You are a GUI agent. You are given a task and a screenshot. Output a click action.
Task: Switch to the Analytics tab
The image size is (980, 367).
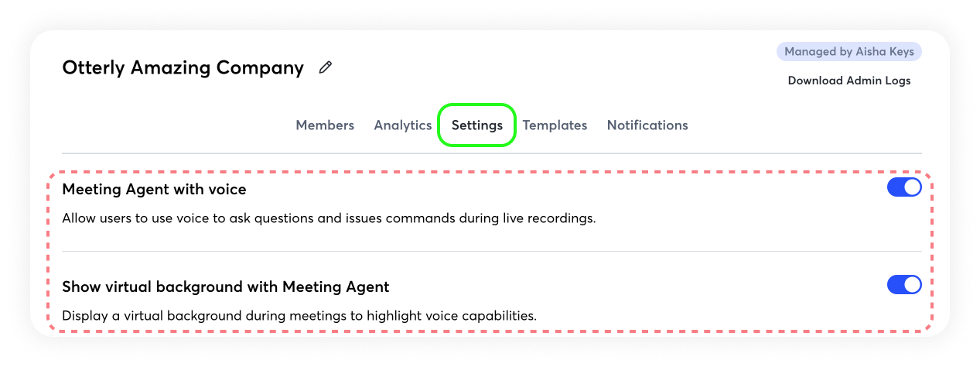point(403,125)
